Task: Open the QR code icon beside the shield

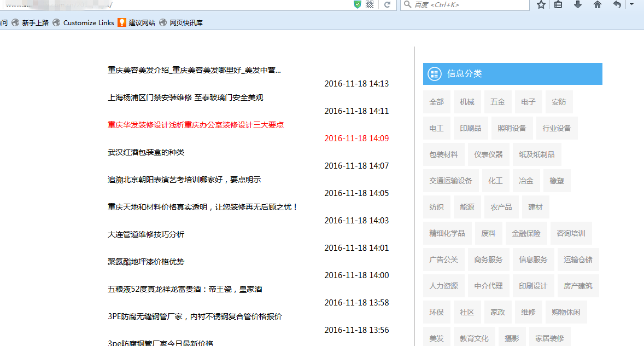Action: point(370,5)
